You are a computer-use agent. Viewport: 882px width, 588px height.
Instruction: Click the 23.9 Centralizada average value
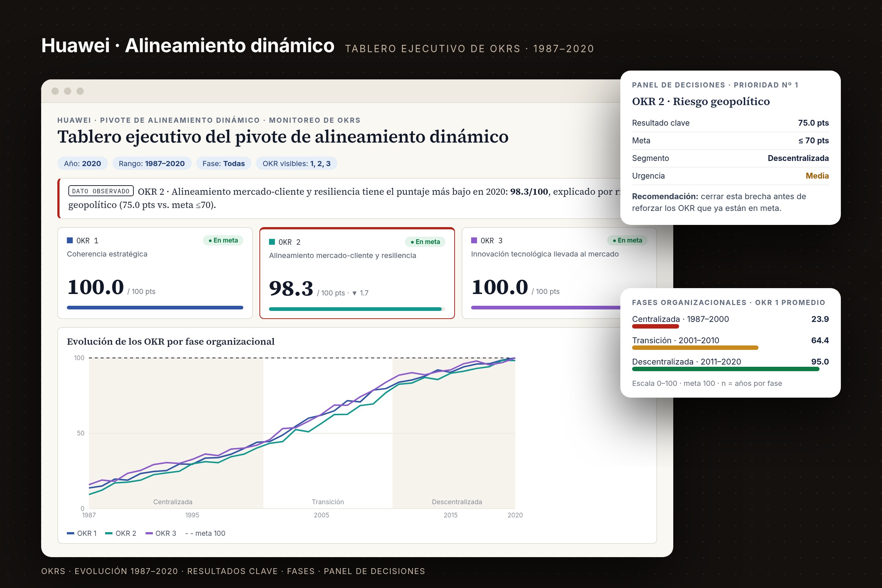coord(820,319)
